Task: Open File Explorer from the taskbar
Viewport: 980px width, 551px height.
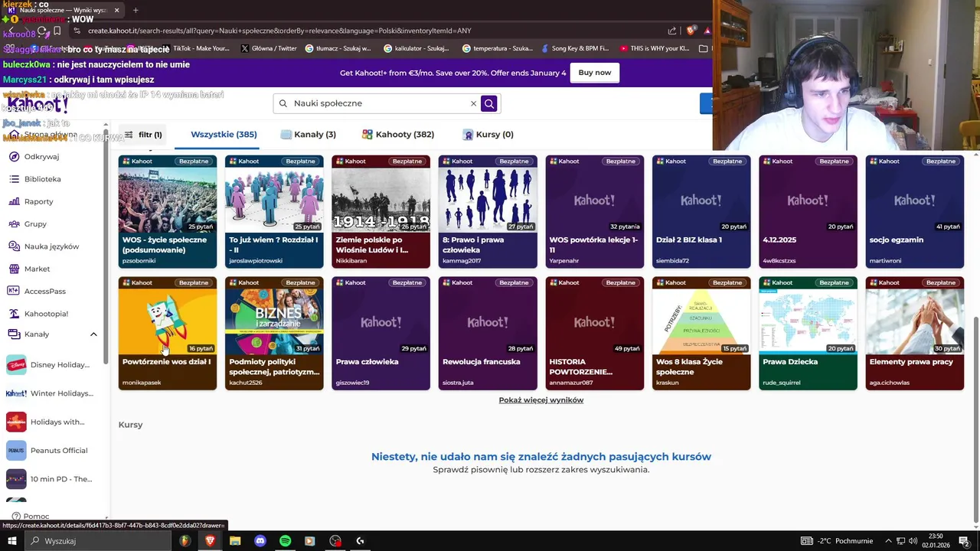Action: click(x=235, y=541)
